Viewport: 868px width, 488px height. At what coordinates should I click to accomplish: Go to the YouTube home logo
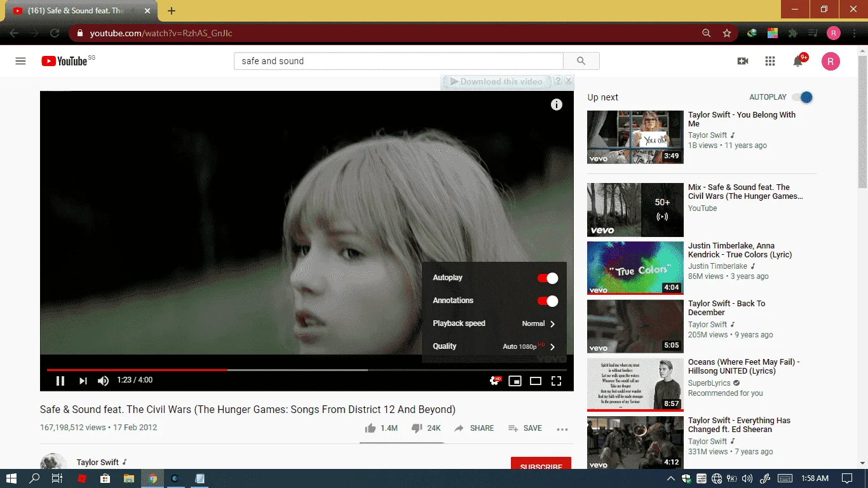click(x=64, y=61)
